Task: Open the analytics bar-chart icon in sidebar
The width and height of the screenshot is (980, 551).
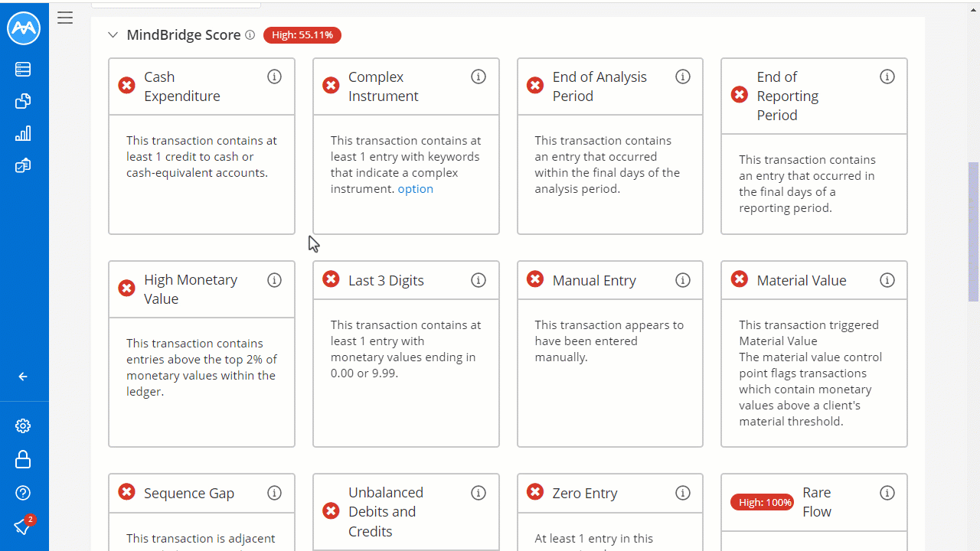Action: pos(22,133)
